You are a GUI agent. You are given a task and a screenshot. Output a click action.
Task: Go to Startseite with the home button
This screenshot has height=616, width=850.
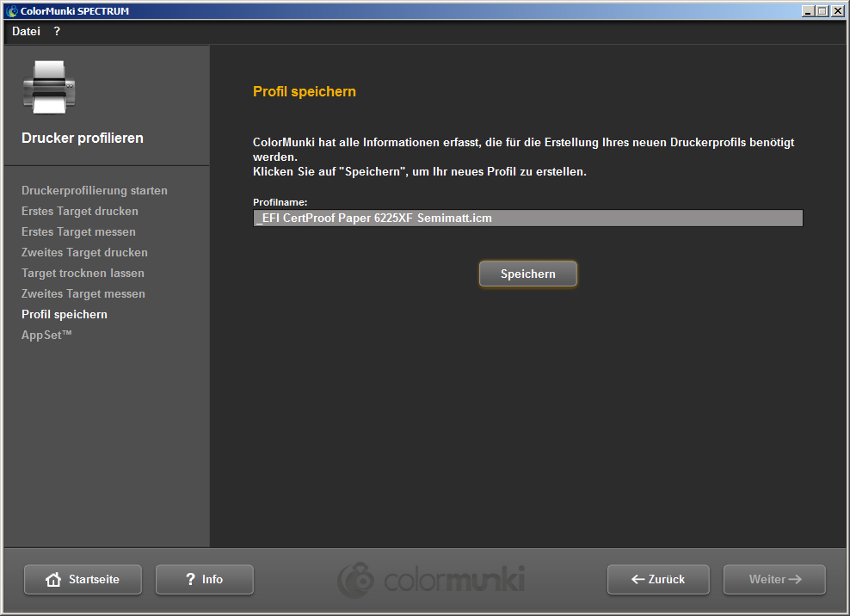[x=83, y=580]
